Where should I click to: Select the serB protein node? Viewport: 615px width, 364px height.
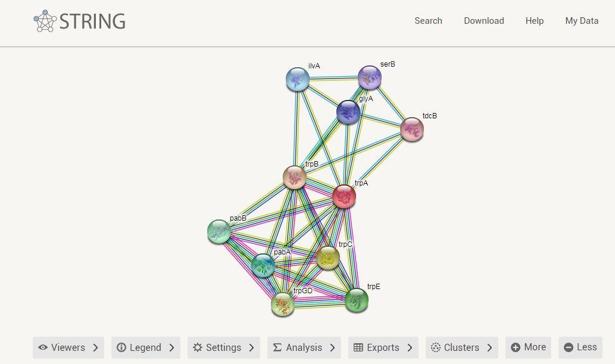[370, 77]
